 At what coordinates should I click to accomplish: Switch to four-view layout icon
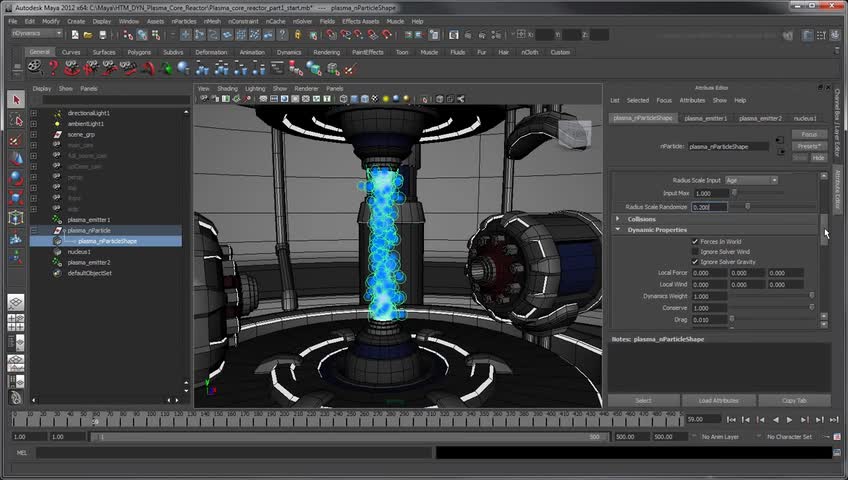click(x=16, y=322)
